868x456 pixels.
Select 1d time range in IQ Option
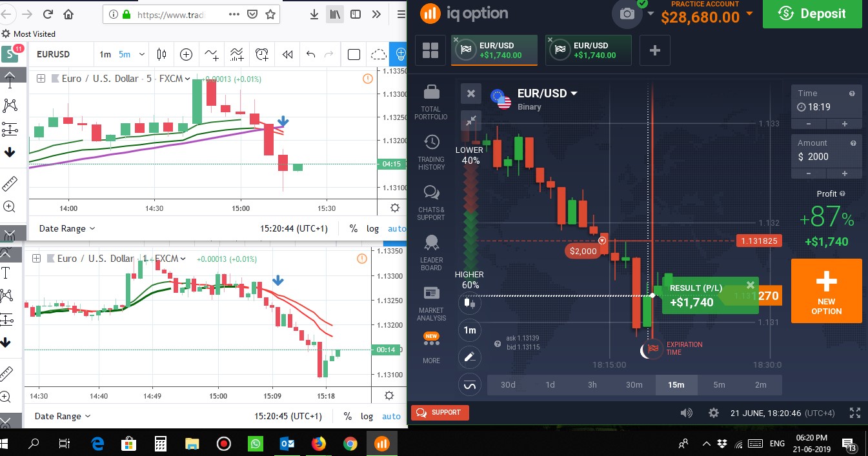(x=550, y=385)
